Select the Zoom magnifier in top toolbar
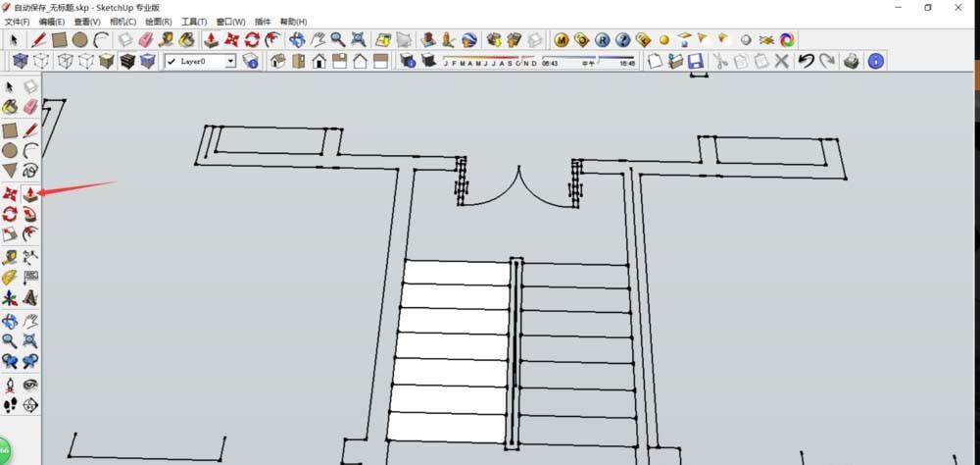 click(x=338, y=40)
